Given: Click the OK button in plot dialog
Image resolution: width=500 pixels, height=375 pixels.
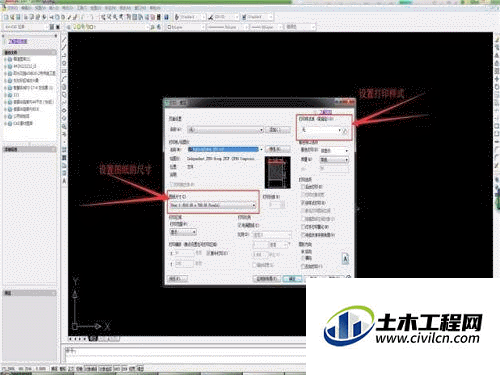Looking at the screenshot, I should pyautogui.click(x=292, y=279).
